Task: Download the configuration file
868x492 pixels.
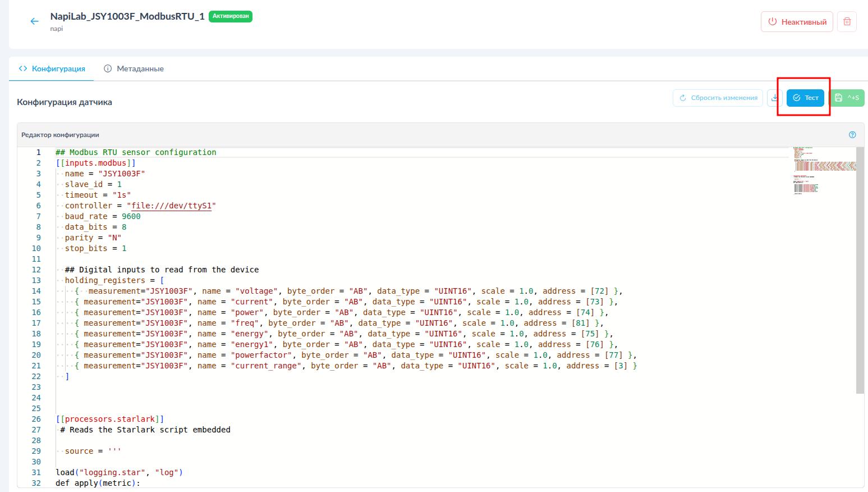Action: click(x=774, y=98)
